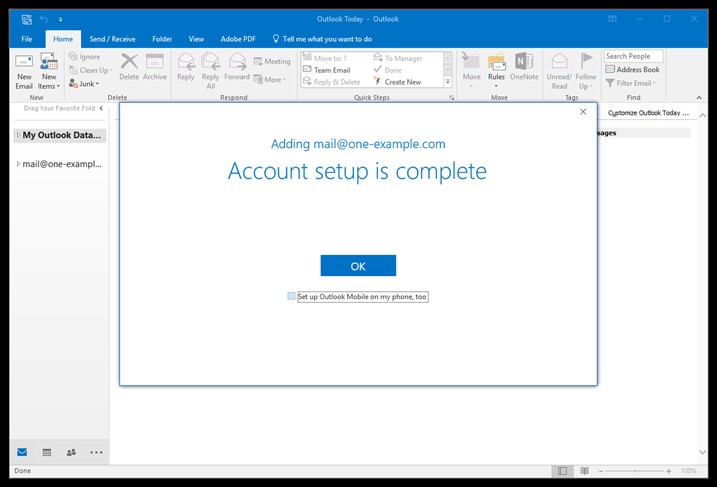Open the Quick Steps dialog launcher
717x487 pixels.
click(452, 98)
